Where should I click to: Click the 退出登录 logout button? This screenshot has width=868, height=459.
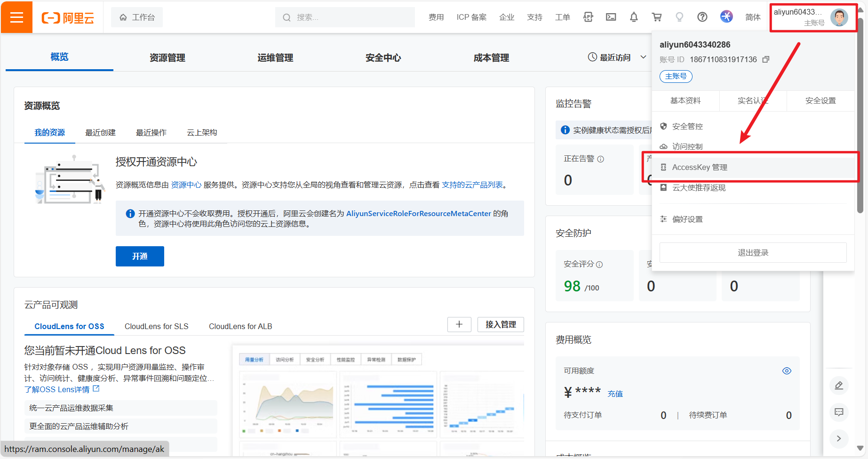(753, 253)
